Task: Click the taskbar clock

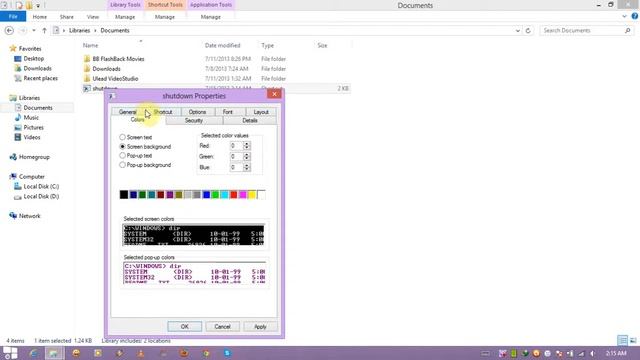Action: coord(616,353)
